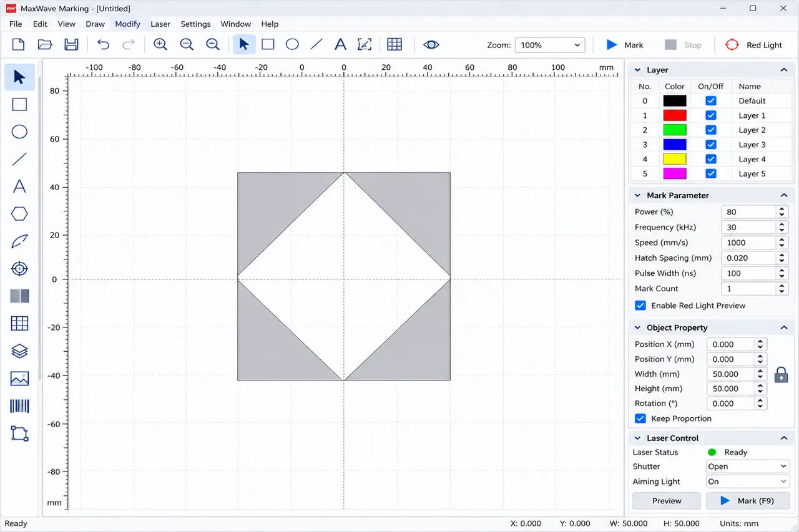799x532 pixels.
Task: Disable Enable Red Light Preview checkbox
Action: (x=640, y=306)
